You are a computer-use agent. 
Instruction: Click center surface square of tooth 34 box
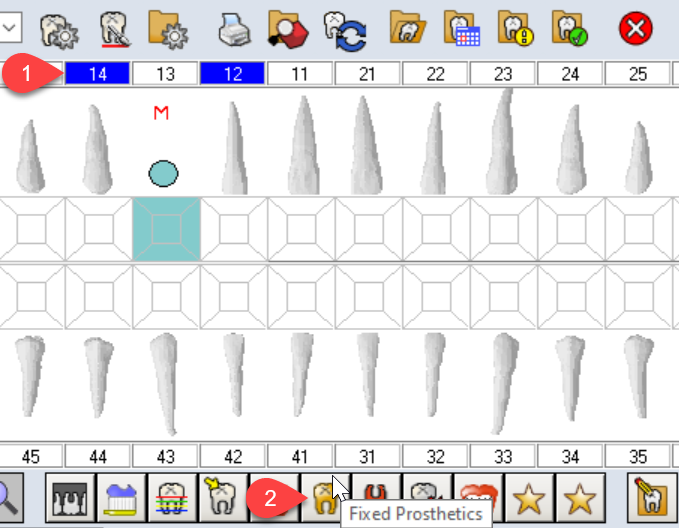(x=572, y=297)
